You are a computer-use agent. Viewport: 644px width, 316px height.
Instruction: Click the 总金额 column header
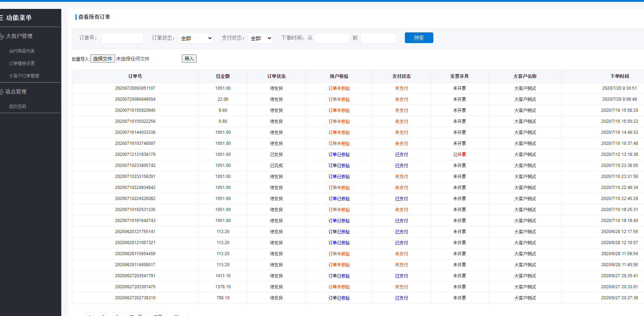pyautogui.click(x=223, y=77)
